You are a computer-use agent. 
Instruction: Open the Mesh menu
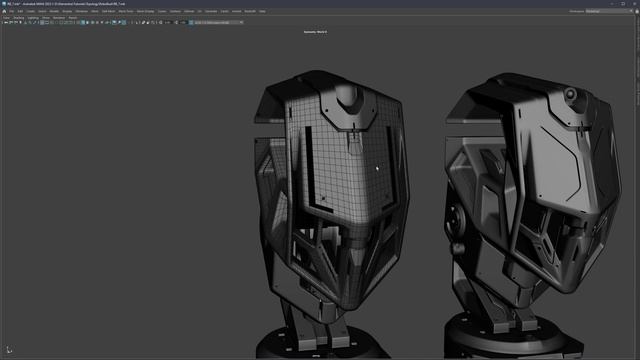pyautogui.click(x=95, y=11)
